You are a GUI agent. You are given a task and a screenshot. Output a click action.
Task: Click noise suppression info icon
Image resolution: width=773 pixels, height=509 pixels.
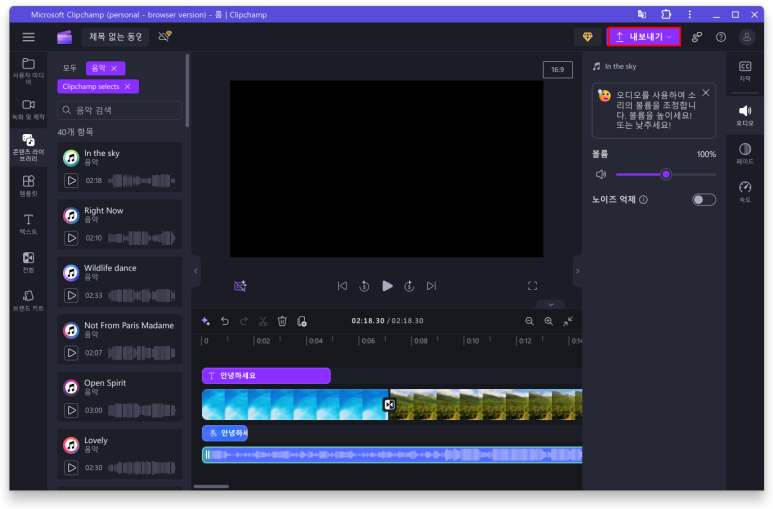pyautogui.click(x=643, y=200)
